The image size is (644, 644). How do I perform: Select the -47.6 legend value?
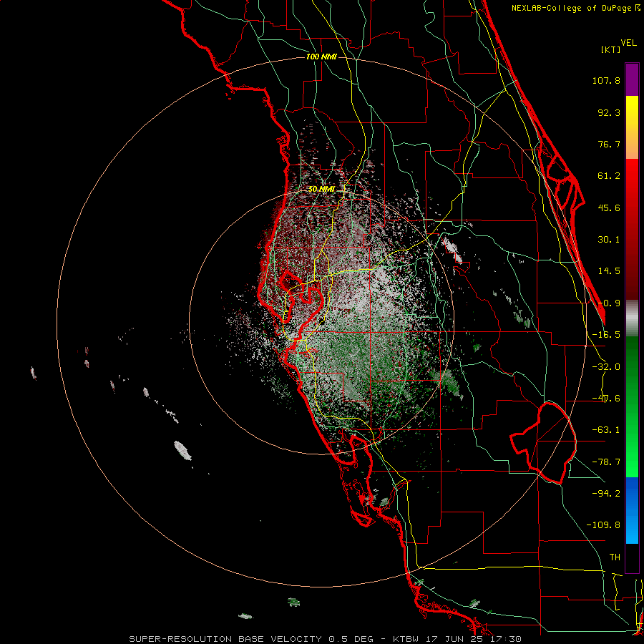tap(606, 399)
